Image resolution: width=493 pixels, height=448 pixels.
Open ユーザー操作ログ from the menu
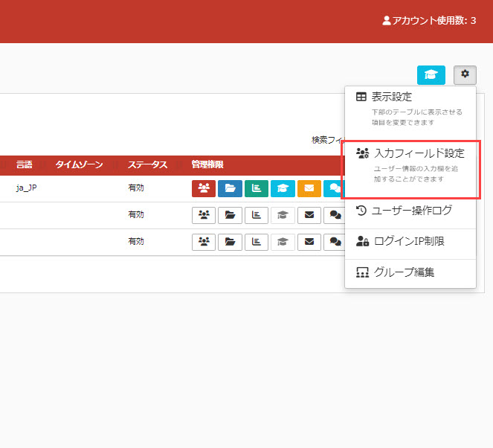click(x=410, y=211)
